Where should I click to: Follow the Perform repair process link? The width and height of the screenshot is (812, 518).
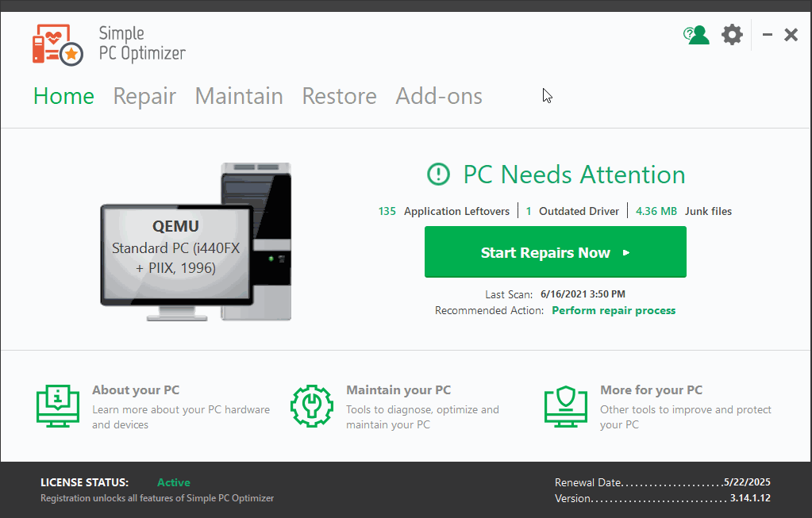point(614,310)
